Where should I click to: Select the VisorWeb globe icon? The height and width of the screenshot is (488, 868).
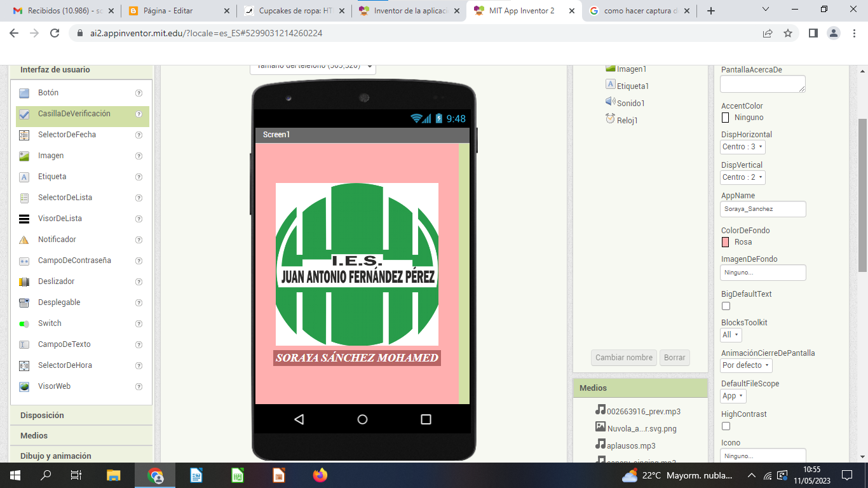tap(24, 386)
